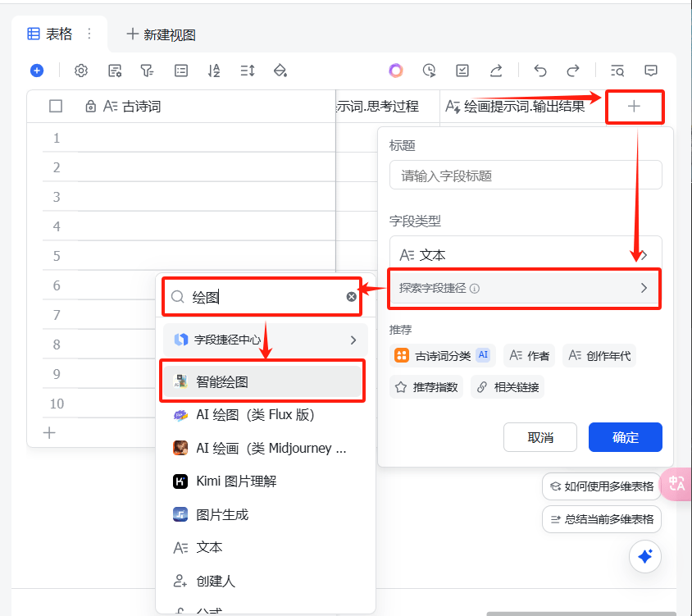Click the pink translate floating icon
Screen dimensions: 692x616
(x=676, y=484)
